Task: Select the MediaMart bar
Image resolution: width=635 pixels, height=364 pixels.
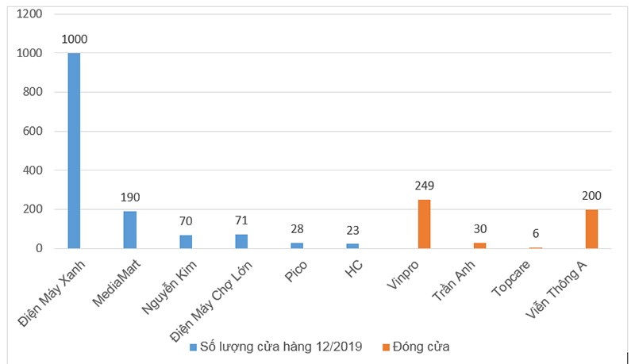Action: click(x=129, y=230)
